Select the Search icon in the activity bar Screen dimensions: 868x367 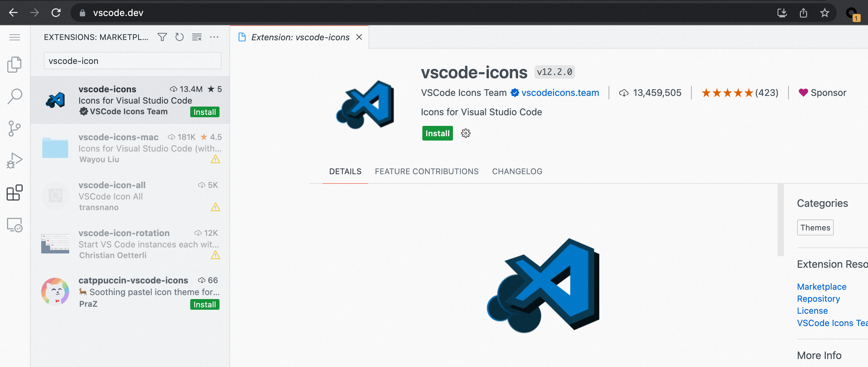14,96
